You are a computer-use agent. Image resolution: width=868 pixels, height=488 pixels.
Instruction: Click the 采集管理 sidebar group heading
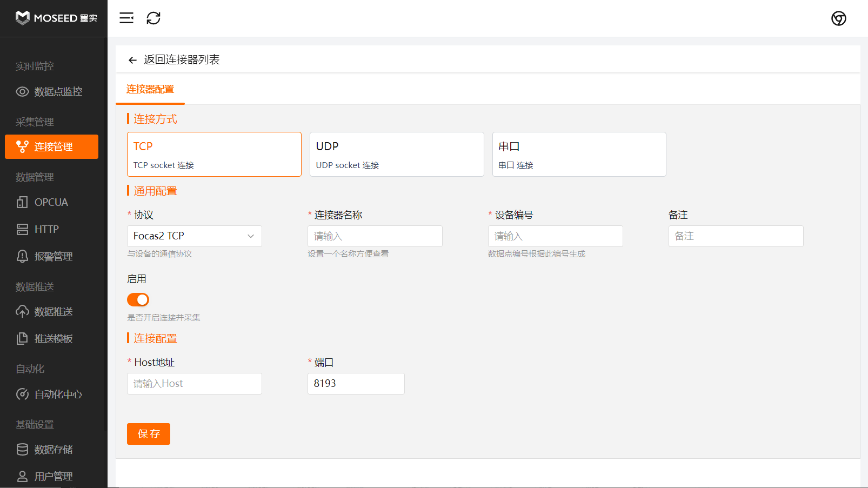(x=35, y=122)
